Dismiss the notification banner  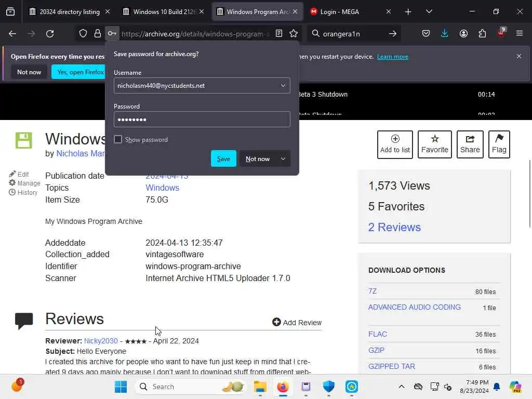pos(519,56)
